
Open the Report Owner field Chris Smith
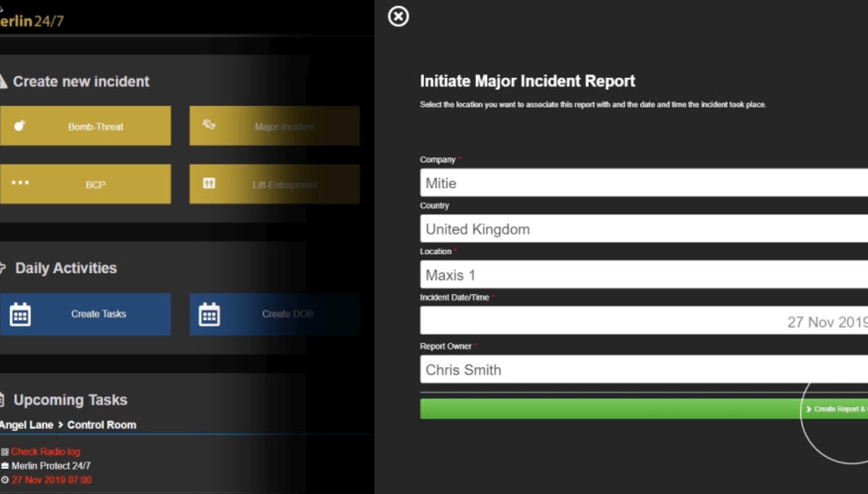coord(644,369)
